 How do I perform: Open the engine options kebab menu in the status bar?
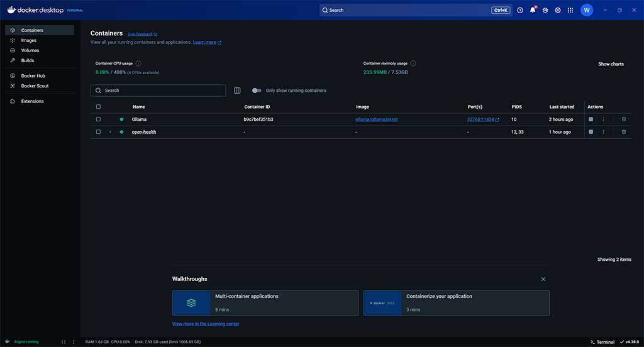(x=74, y=342)
